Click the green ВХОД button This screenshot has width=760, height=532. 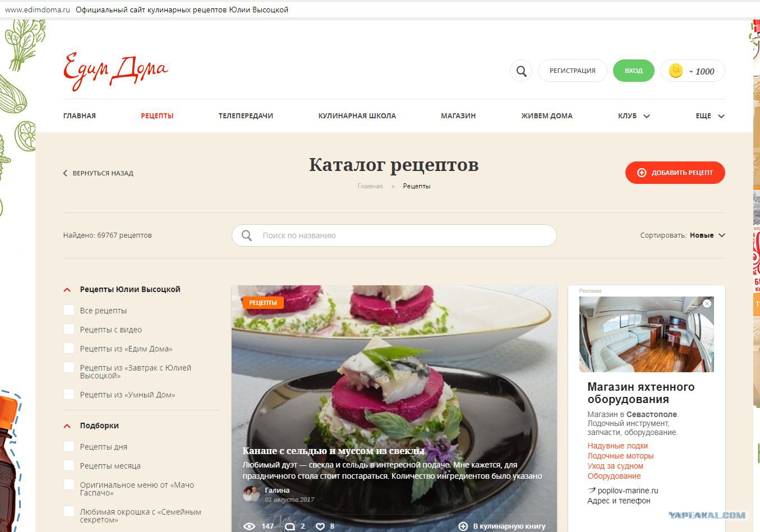click(633, 71)
